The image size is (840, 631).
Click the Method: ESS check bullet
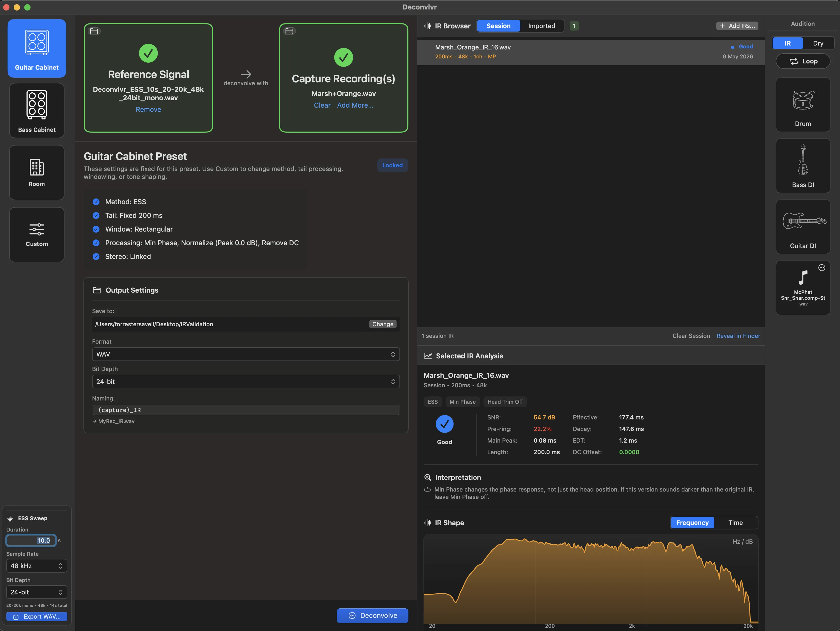96,202
